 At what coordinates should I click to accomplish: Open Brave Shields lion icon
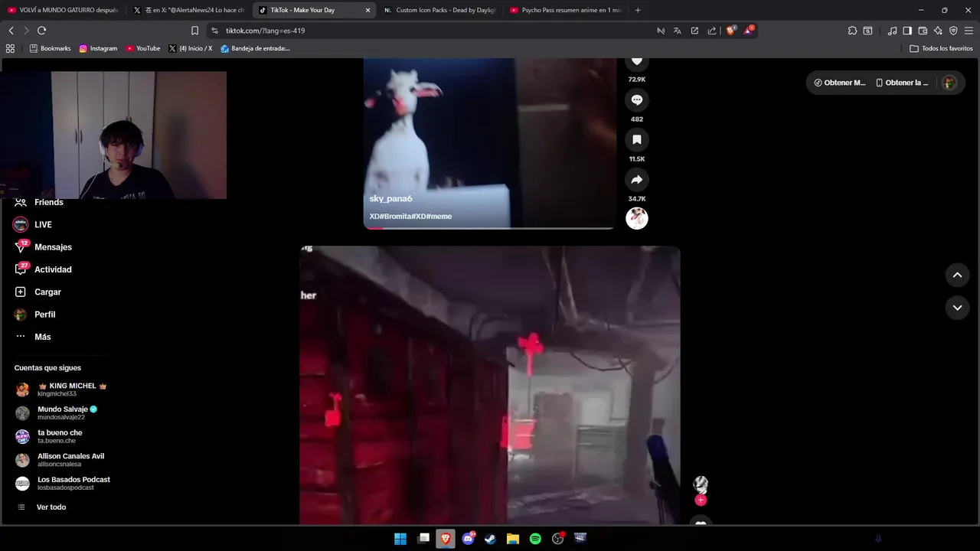click(731, 31)
